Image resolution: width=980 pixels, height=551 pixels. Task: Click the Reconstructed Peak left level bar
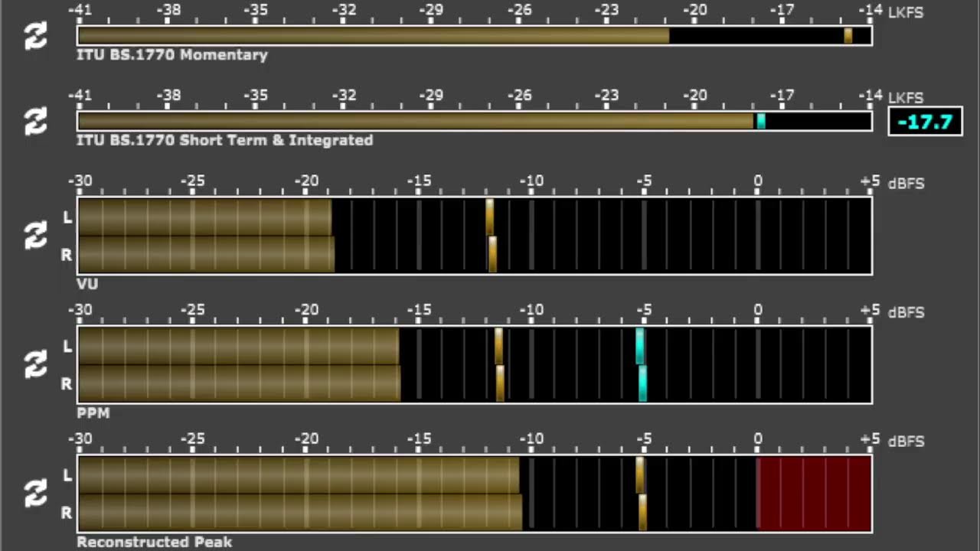pos(299,475)
